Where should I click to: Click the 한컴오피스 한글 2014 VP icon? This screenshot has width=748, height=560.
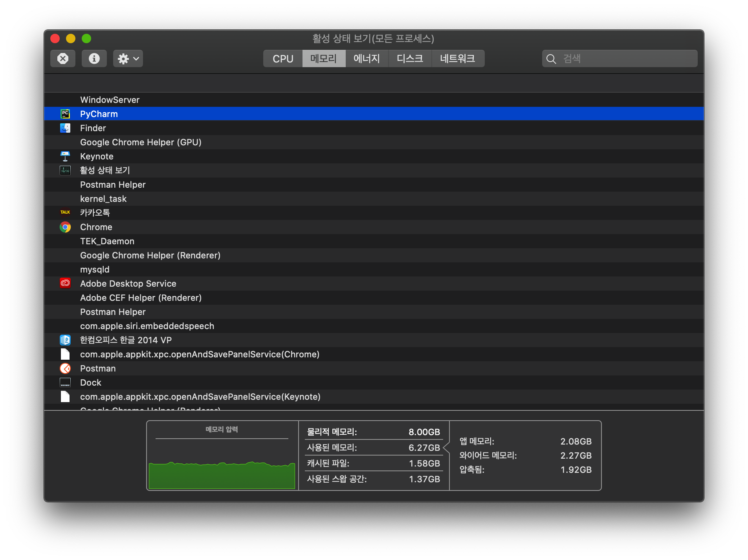65,340
